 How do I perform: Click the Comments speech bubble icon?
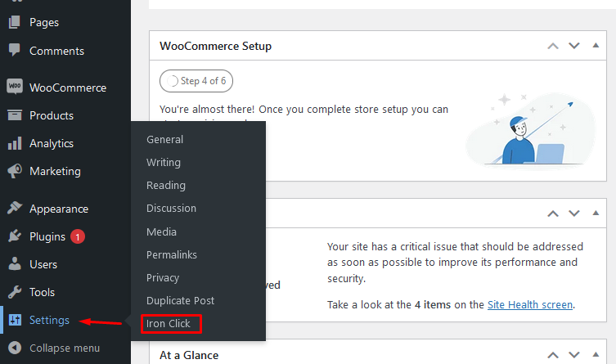coord(14,51)
